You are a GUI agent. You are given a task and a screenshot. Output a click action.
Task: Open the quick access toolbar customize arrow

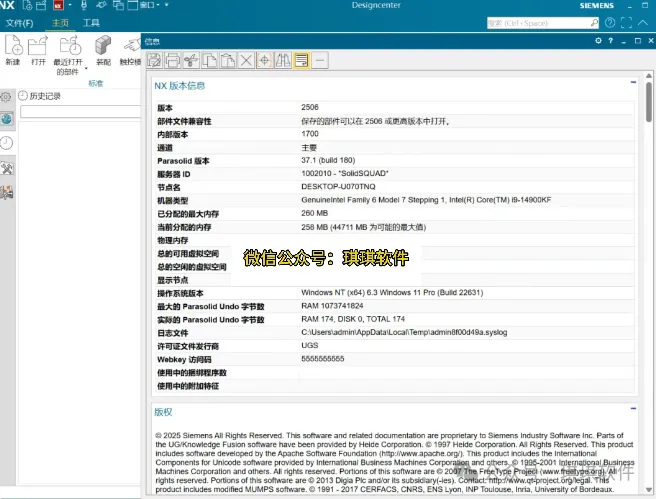point(167,5)
